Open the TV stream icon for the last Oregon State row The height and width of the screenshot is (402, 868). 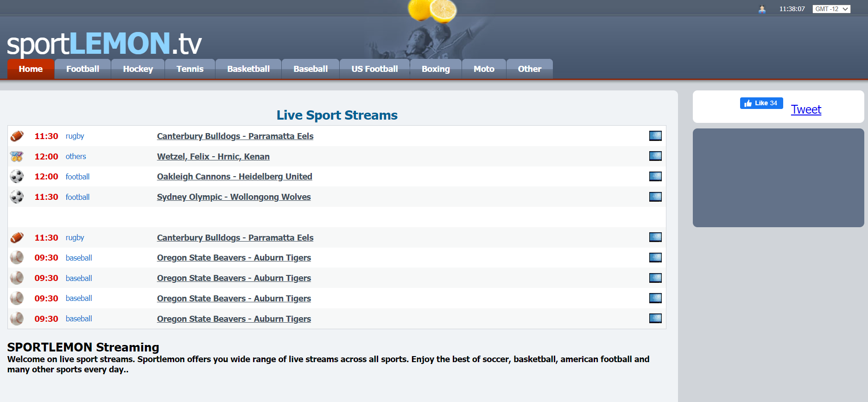point(655,319)
